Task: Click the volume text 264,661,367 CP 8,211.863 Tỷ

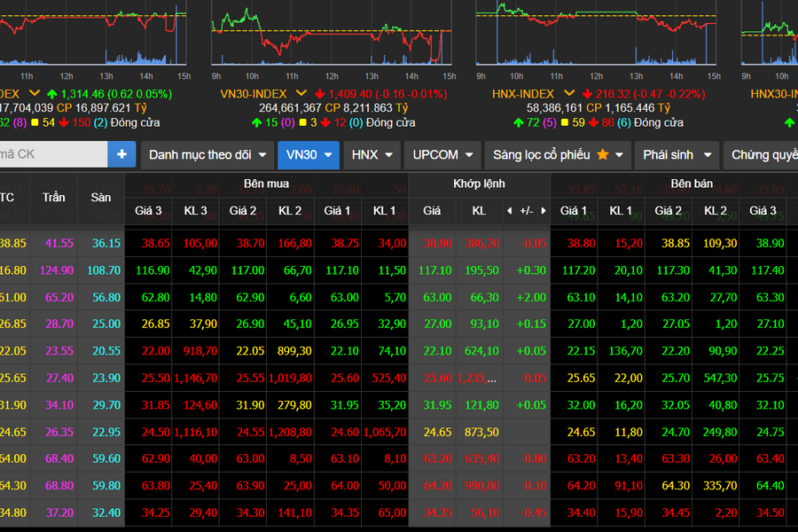Action: tap(333, 108)
